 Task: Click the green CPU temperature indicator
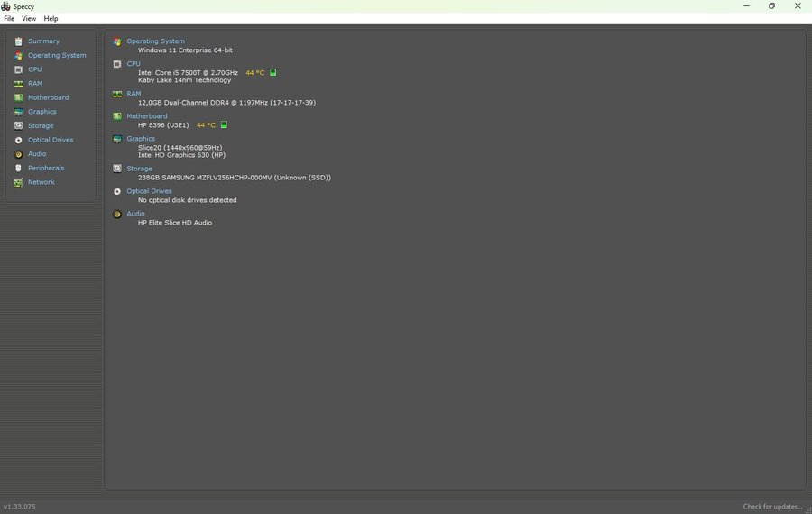[273, 72]
